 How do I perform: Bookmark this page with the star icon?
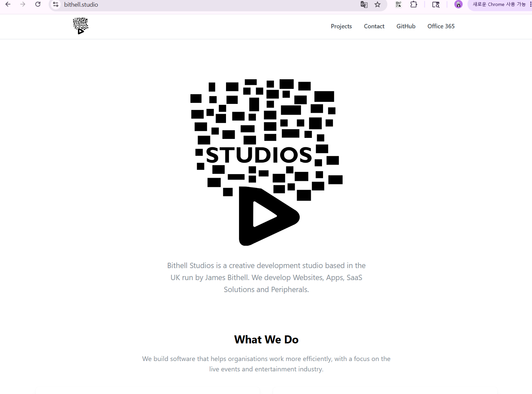(377, 4)
